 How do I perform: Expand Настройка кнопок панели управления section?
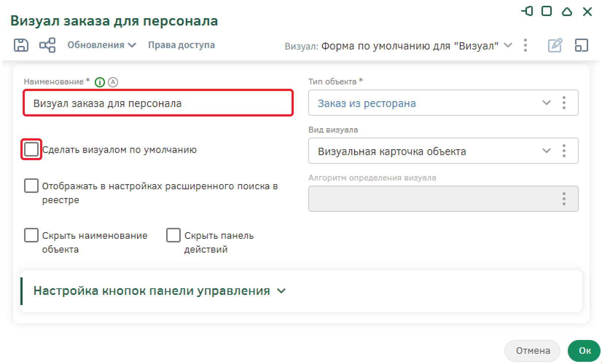pos(281,291)
